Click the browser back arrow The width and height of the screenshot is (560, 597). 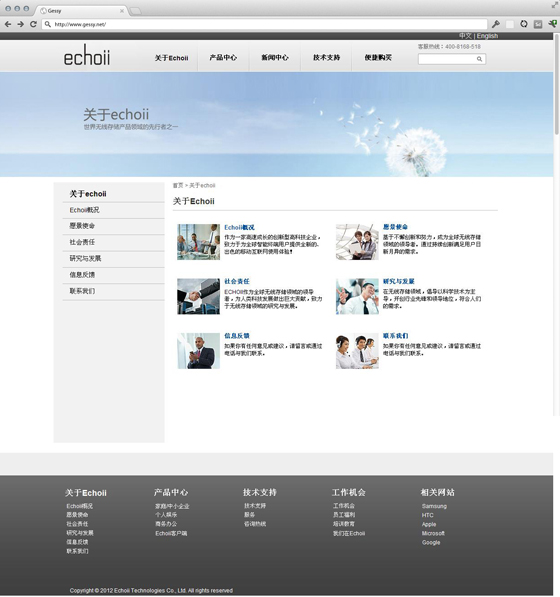(x=8, y=24)
